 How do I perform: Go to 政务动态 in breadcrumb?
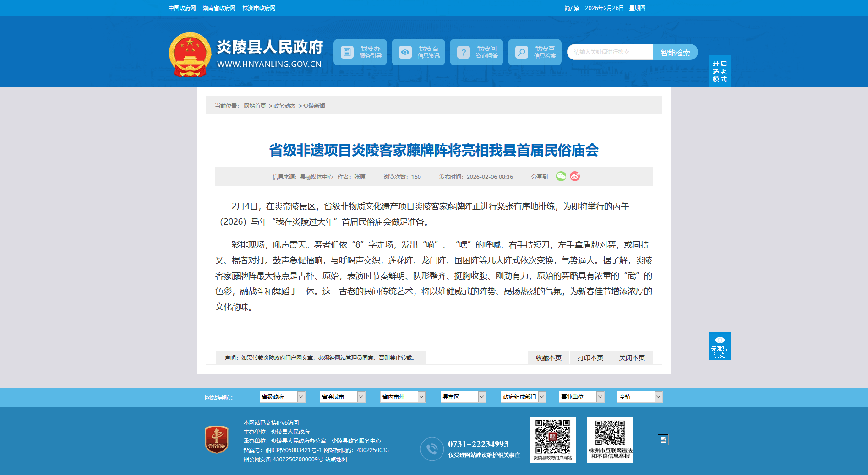point(284,106)
